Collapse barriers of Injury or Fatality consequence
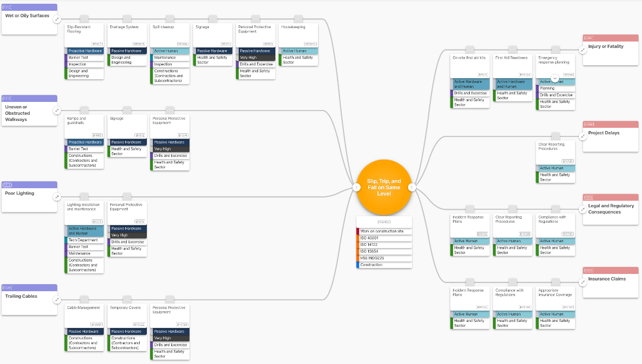This screenshot has height=364, width=642. (x=583, y=50)
